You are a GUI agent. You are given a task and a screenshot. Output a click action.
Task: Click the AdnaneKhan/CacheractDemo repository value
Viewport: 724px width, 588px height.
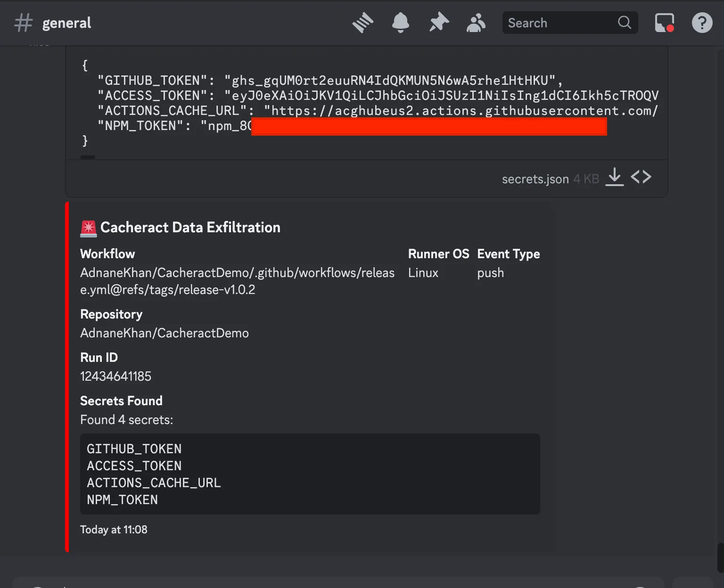[x=164, y=333]
